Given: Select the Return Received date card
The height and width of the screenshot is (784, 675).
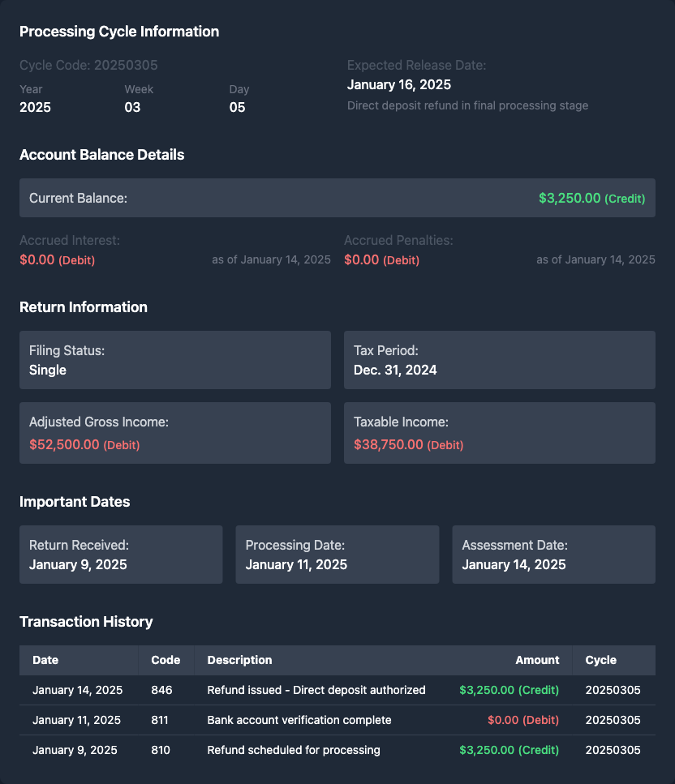Looking at the screenshot, I should [121, 555].
